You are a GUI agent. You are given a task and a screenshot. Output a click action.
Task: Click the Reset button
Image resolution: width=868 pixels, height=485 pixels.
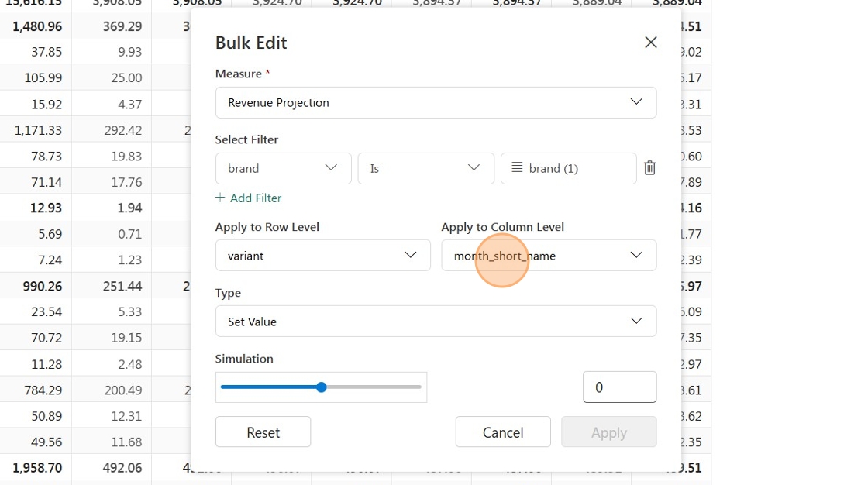(263, 432)
